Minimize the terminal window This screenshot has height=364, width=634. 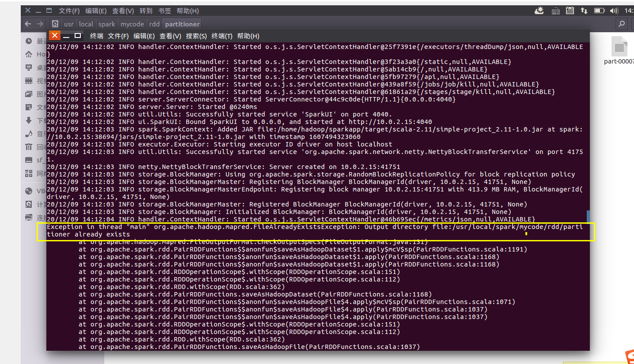66,36
